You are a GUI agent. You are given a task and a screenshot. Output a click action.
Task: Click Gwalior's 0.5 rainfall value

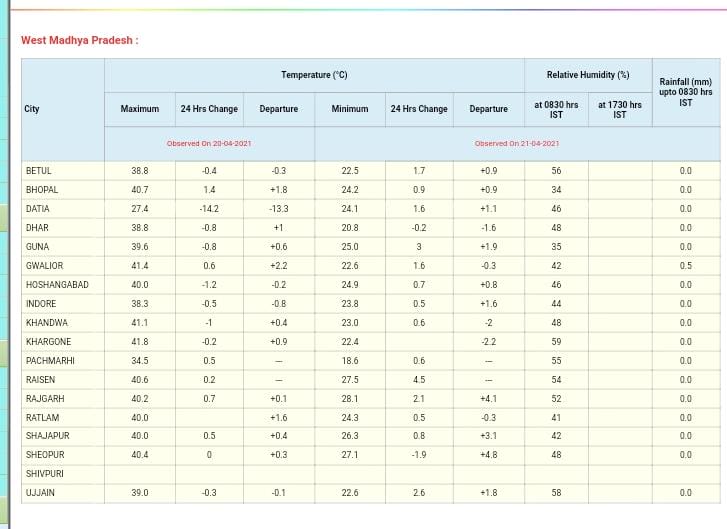pos(685,266)
